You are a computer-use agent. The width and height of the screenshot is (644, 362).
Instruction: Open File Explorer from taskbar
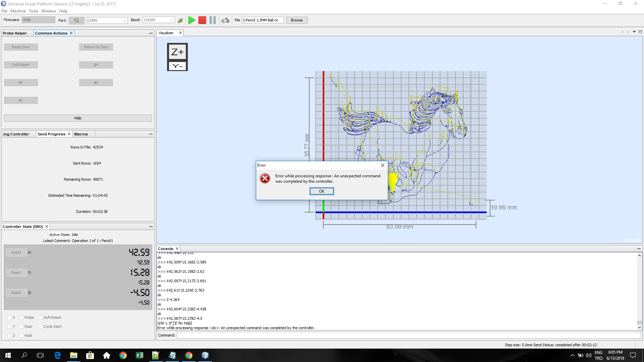pos(74,355)
